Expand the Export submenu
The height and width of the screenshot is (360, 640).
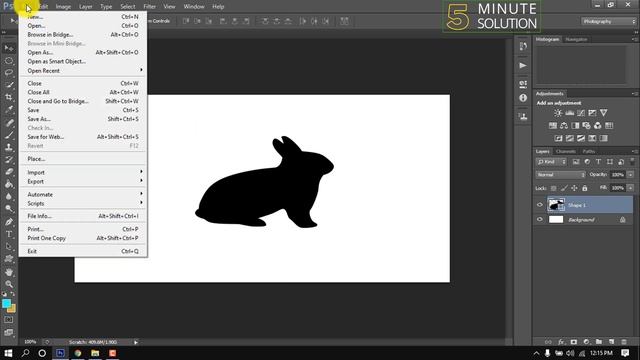(x=83, y=181)
